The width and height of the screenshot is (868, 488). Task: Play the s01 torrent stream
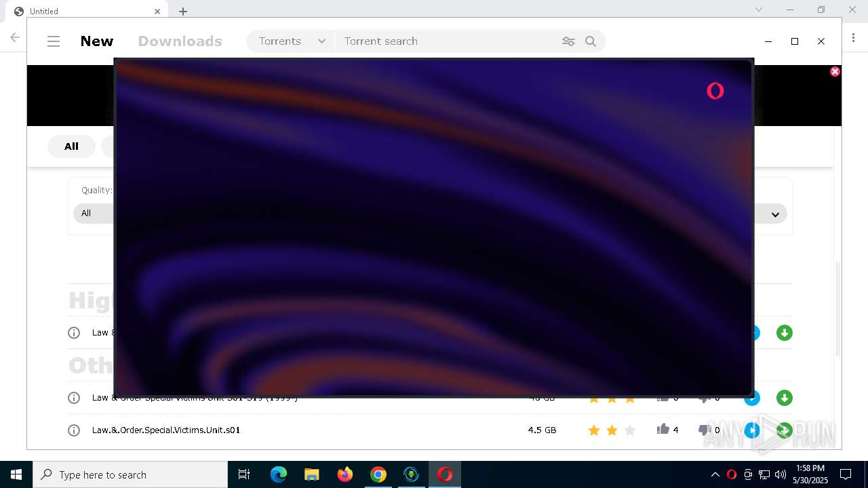coord(752,430)
